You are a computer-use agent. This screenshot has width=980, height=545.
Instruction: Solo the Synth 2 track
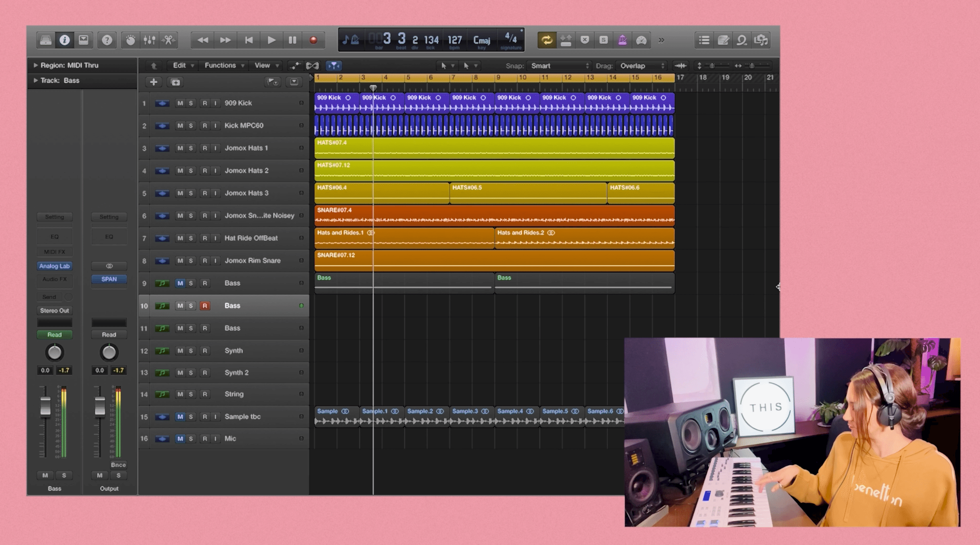[x=191, y=373]
